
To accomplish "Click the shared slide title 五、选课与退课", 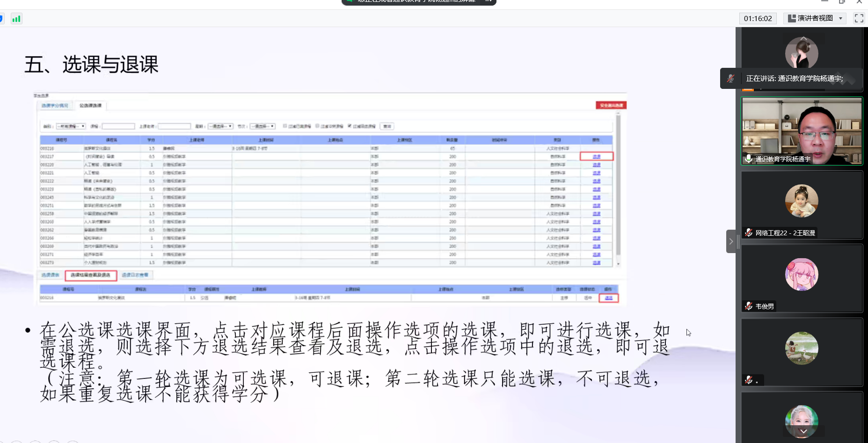I will click(x=92, y=65).
